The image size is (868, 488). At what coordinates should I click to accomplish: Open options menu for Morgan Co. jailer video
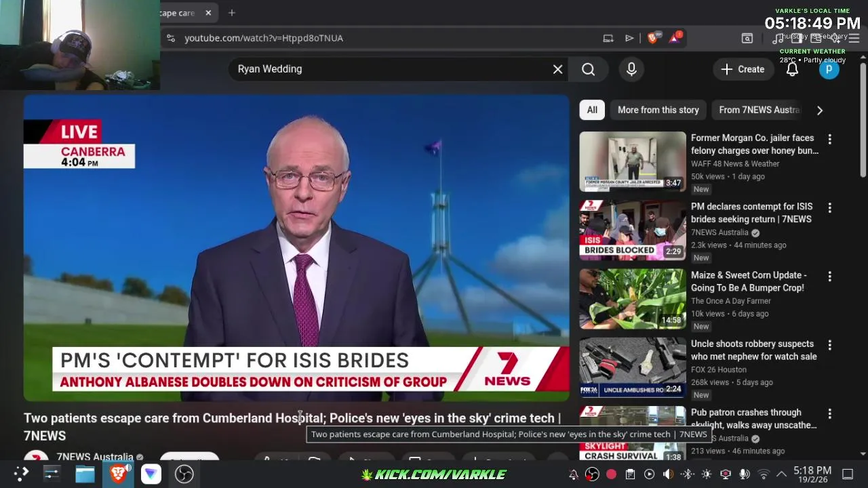[x=829, y=139]
